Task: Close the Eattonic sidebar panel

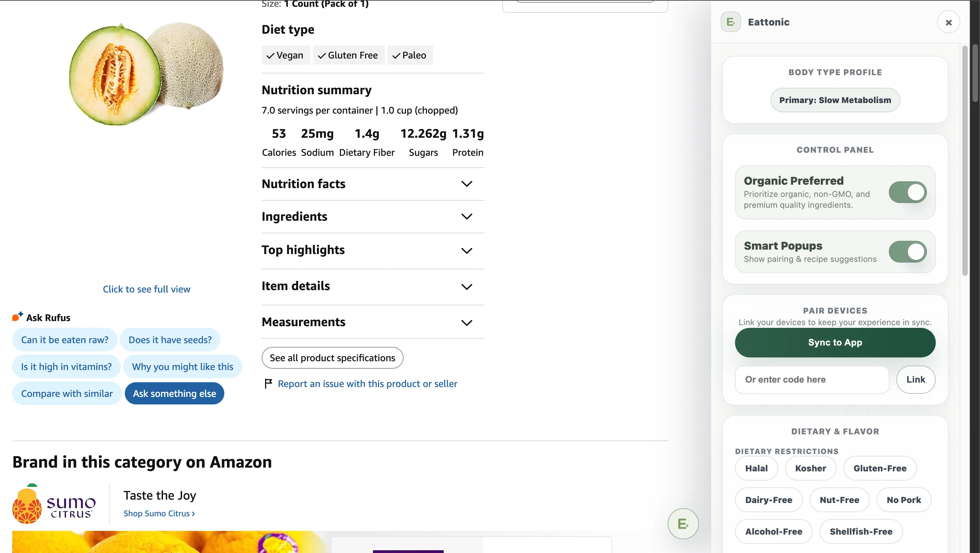Action: click(948, 22)
